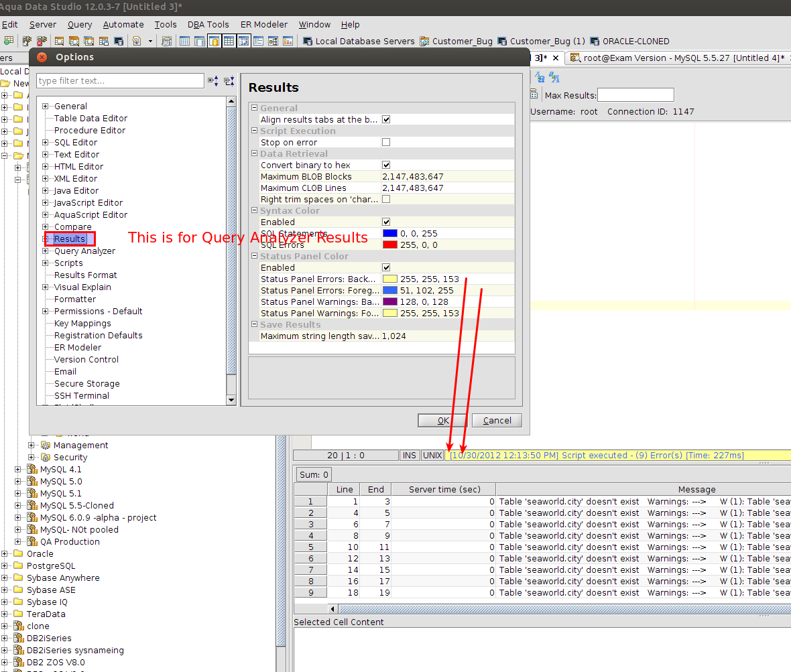The height and width of the screenshot is (672, 791).
Task: Toggle the grid results view toolbar icon
Action: pyautogui.click(x=229, y=41)
